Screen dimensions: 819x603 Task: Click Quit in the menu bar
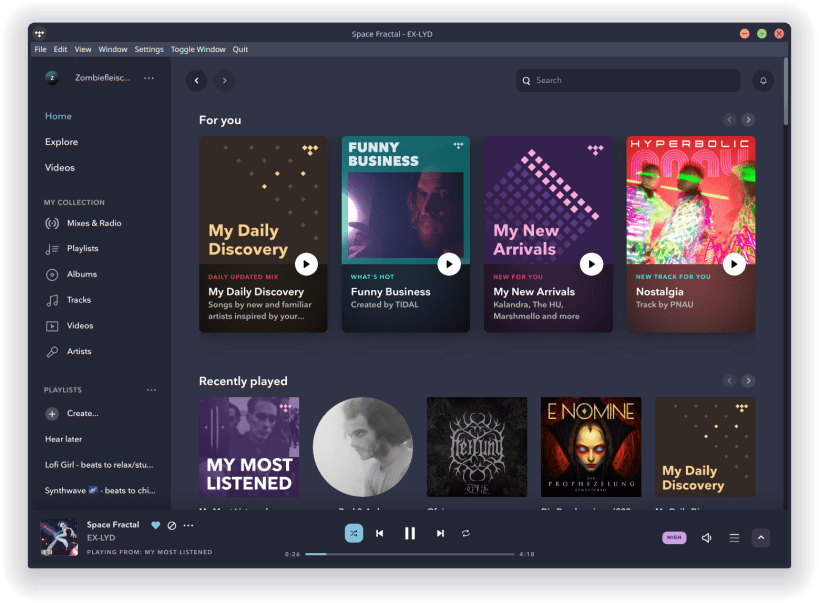[x=240, y=49]
